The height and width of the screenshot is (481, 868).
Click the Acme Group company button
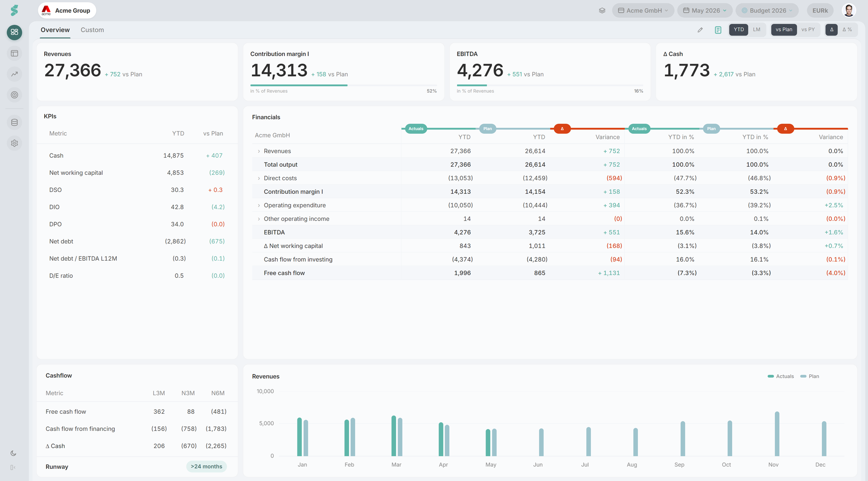click(x=67, y=10)
